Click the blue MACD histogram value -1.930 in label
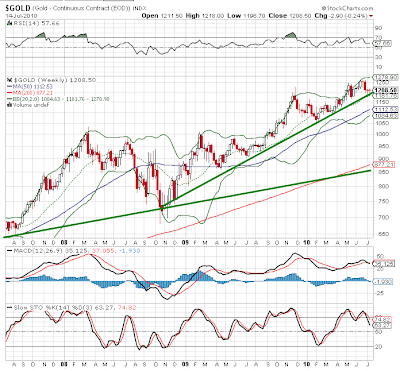The image size is (400, 371). pos(128,251)
